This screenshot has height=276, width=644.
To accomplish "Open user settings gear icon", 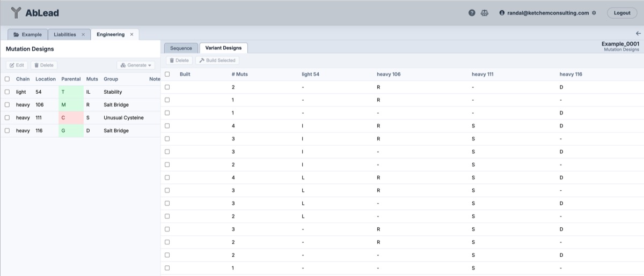I will (594, 13).
